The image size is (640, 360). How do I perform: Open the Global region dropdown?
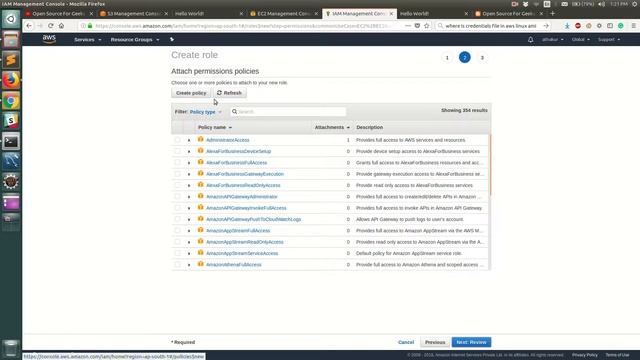pos(580,40)
